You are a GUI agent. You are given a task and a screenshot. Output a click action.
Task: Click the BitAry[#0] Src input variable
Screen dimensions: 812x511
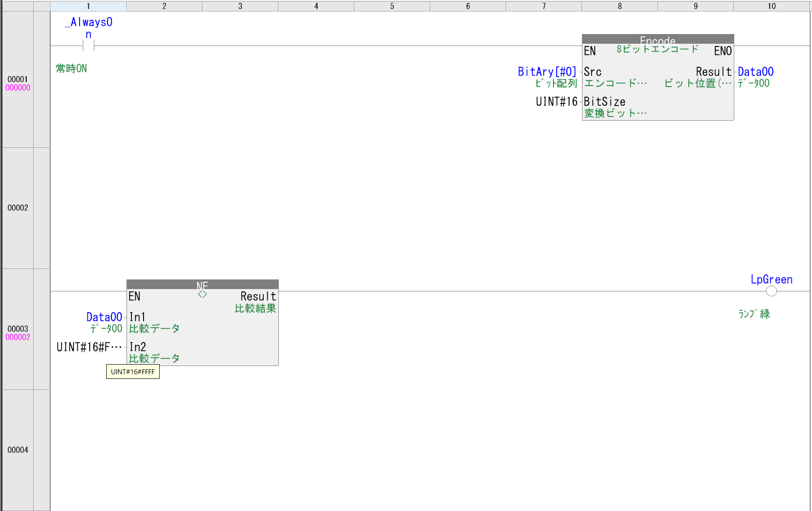pos(547,72)
